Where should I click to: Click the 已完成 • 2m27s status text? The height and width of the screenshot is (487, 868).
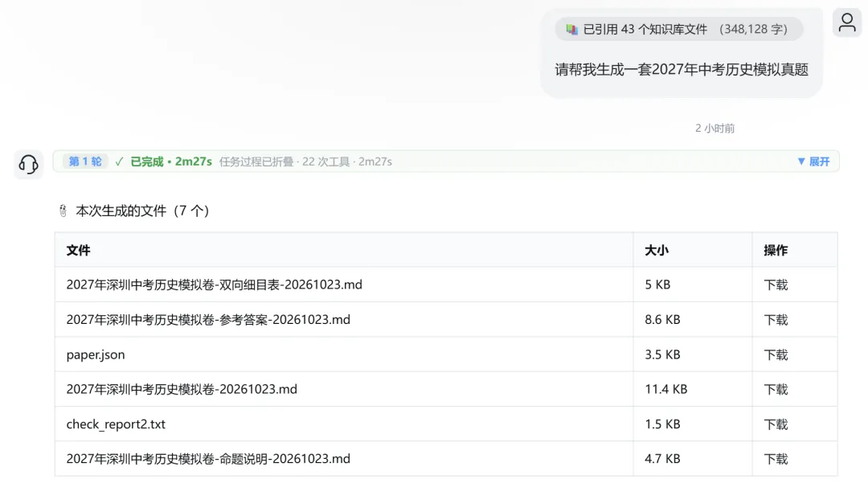coord(171,162)
